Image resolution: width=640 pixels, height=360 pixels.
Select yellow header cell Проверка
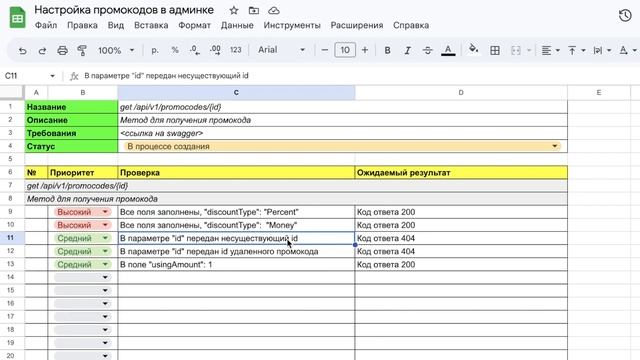click(236, 172)
